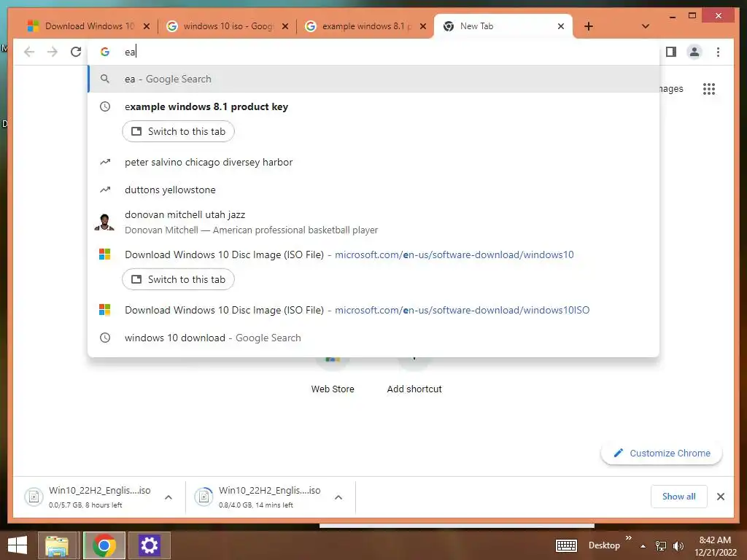The image size is (747, 560).
Task: Open Google apps grid
Action: click(709, 89)
